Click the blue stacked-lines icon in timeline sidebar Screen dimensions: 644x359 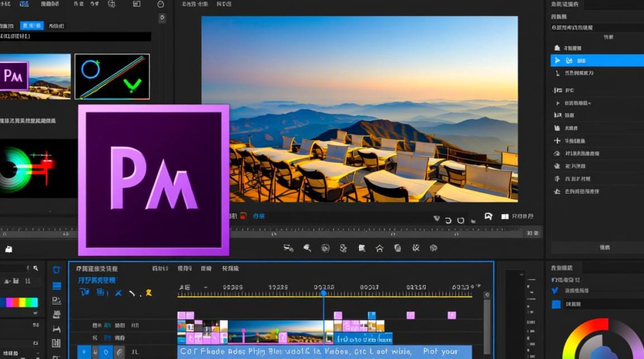(57, 286)
